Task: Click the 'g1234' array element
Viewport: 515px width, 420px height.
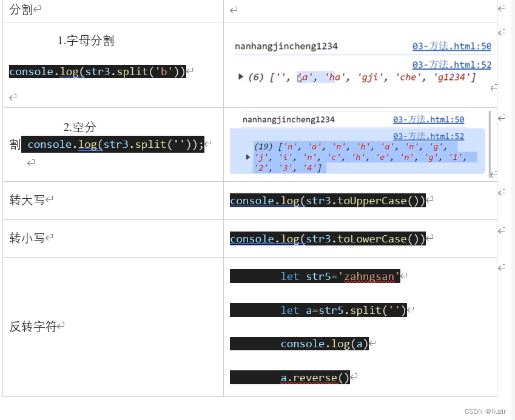Action: pyautogui.click(x=453, y=77)
